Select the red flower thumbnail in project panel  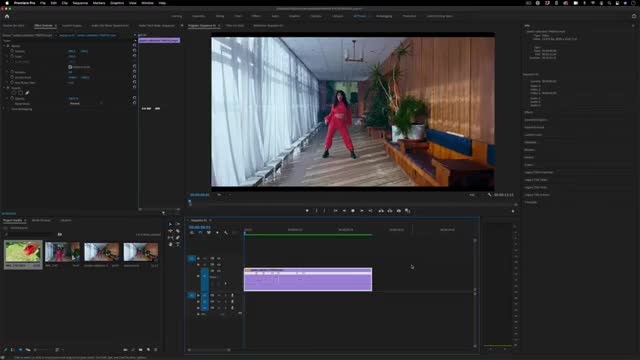click(x=23, y=251)
